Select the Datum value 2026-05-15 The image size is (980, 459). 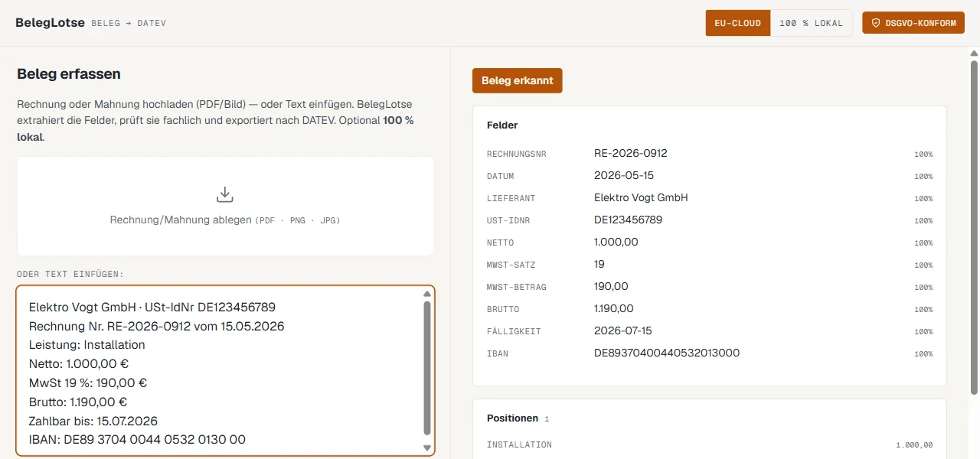pos(624,175)
